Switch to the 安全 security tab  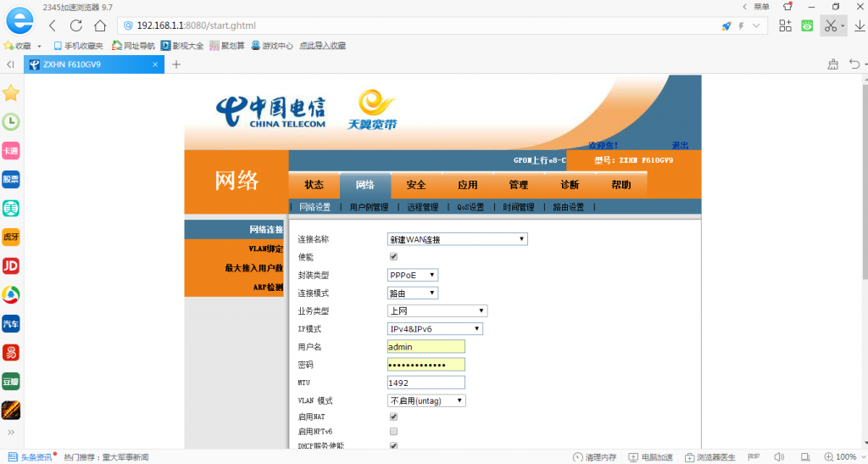click(416, 185)
